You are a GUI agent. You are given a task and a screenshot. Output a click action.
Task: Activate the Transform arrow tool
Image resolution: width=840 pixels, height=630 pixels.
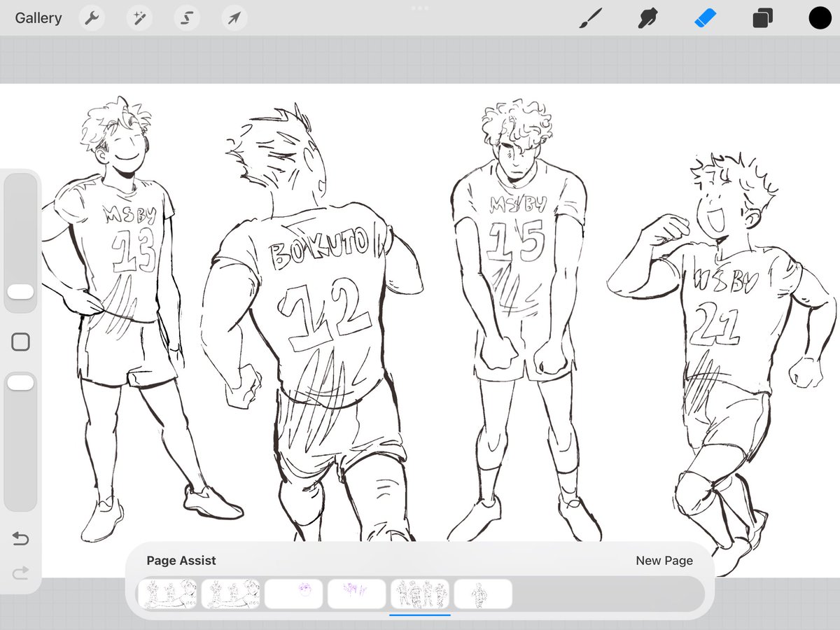234,18
